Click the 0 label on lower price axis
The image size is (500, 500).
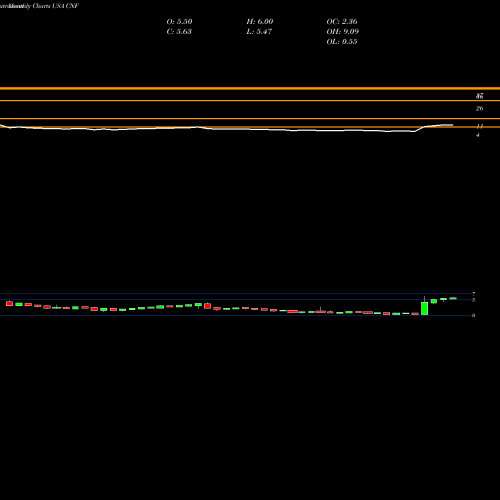point(473,315)
